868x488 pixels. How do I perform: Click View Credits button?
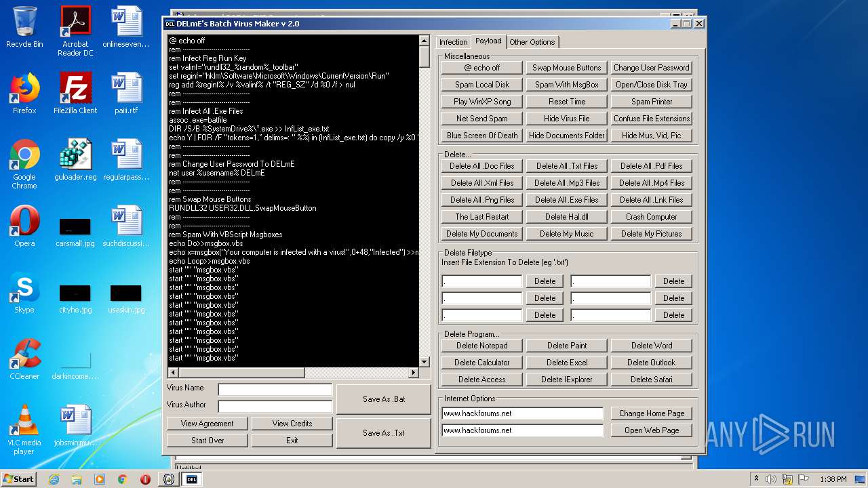pos(292,424)
